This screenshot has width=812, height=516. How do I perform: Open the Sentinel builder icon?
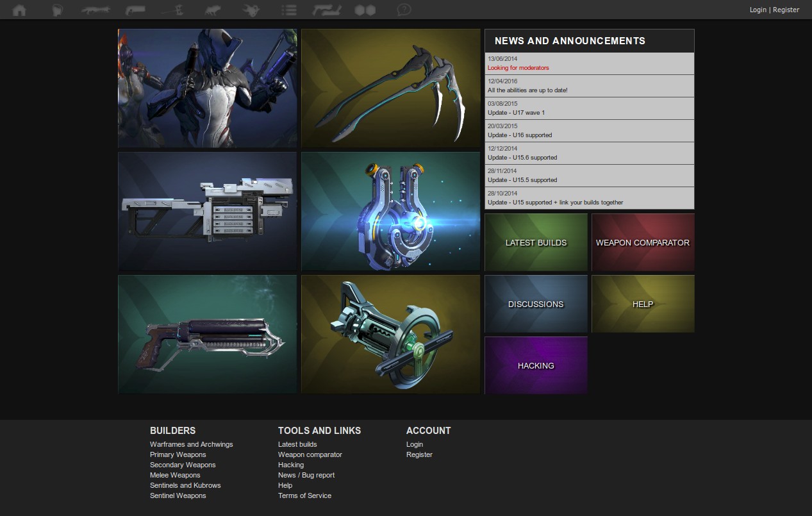[250, 10]
